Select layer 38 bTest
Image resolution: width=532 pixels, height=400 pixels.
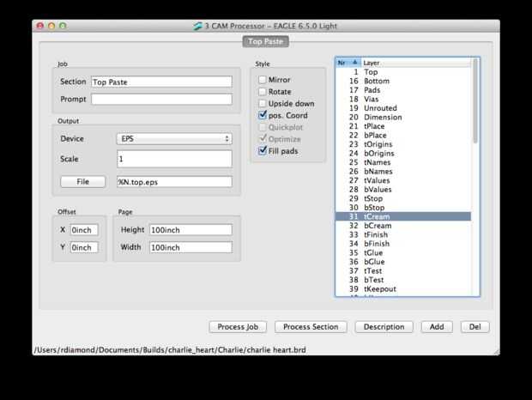[x=403, y=280]
